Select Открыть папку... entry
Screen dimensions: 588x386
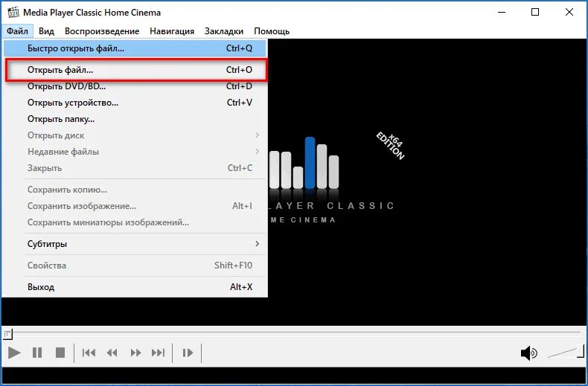coord(135,119)
